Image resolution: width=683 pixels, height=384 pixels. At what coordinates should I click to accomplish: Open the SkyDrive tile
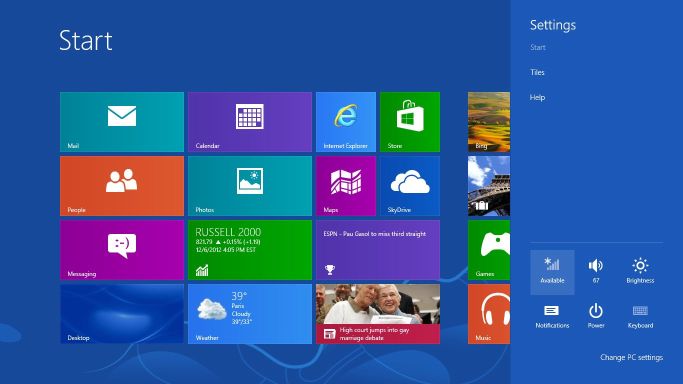410,186
